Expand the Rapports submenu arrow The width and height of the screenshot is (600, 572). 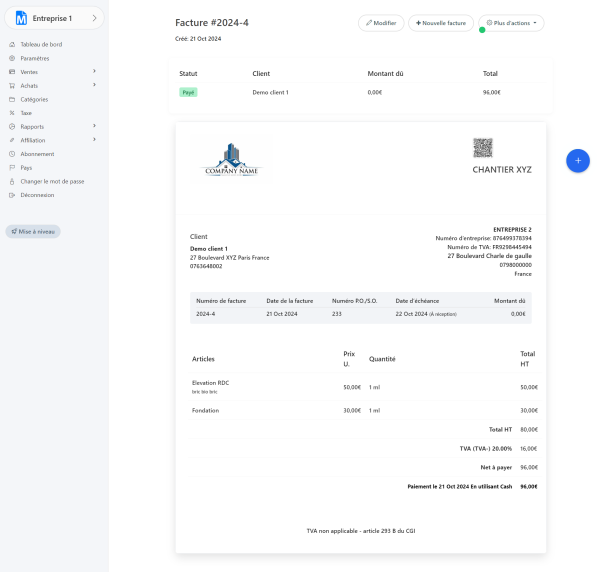pos(94,126)
